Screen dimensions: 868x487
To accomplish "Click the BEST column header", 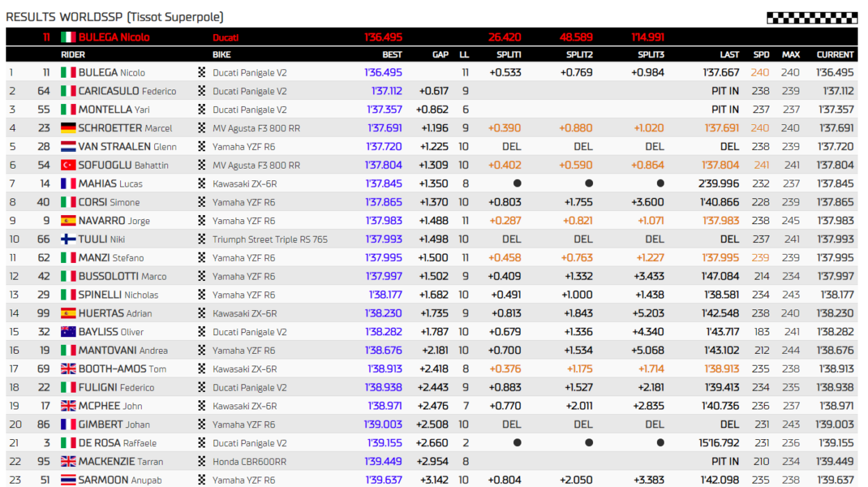I will [392, 54].
